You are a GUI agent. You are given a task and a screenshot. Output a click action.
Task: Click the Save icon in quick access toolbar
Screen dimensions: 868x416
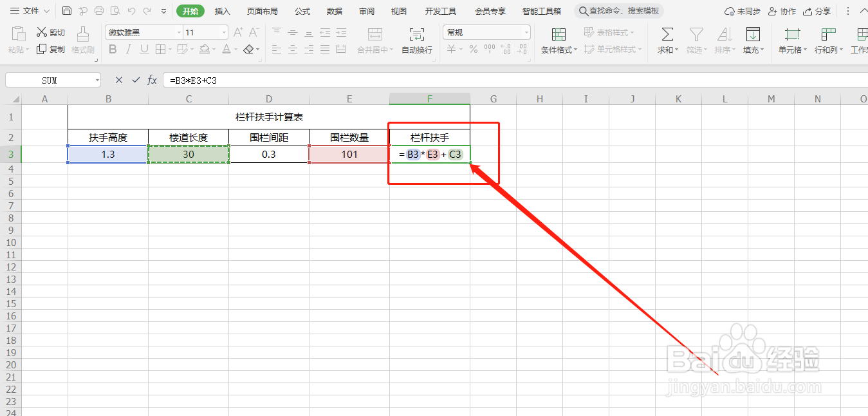(x=67, y=11)
